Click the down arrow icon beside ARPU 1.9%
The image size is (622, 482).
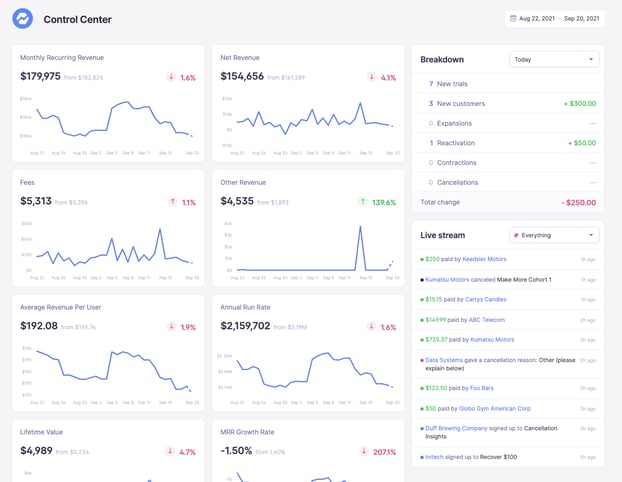[x=171, y=326]
